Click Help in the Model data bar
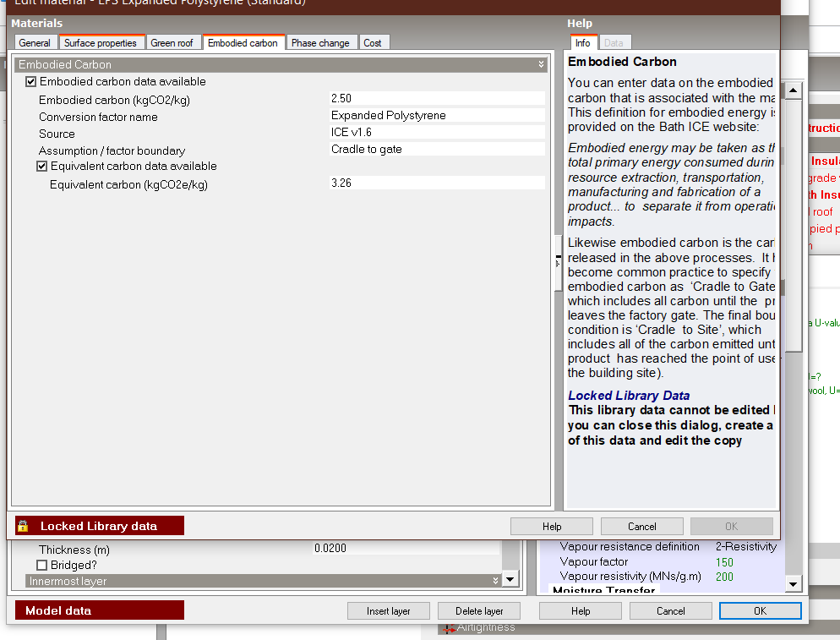 tap(581, 611)
